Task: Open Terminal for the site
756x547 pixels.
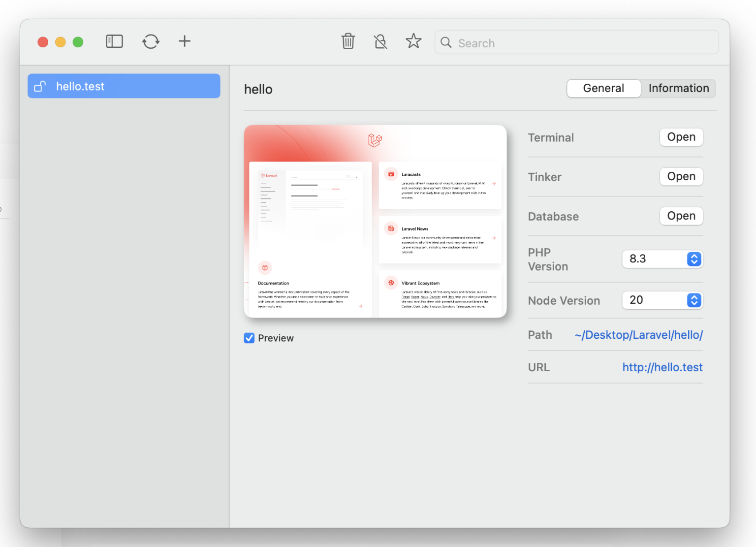Action: (x=681, y=137)
